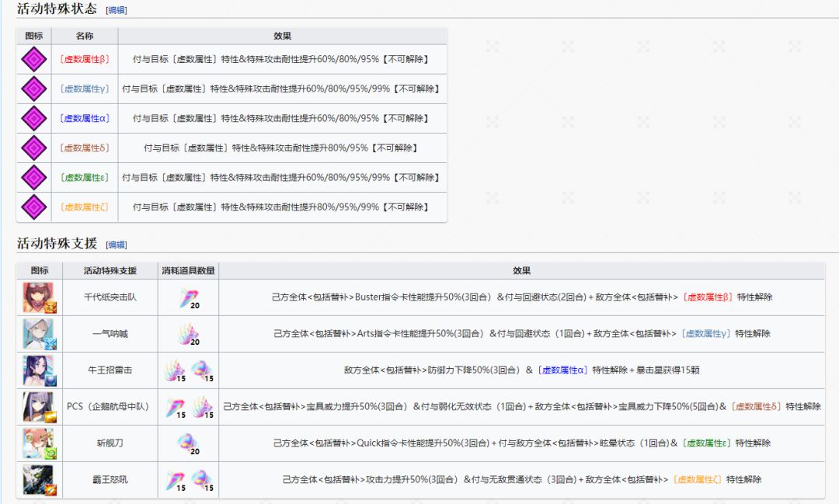
Task: Click the scallop shell item icon in PCS row
Action: pos(202,408)
